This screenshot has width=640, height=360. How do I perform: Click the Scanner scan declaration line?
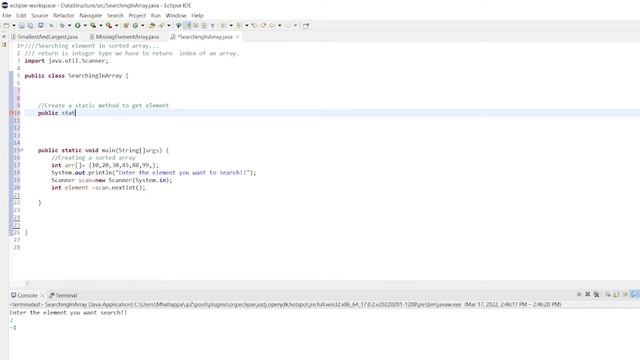(112, 180)
